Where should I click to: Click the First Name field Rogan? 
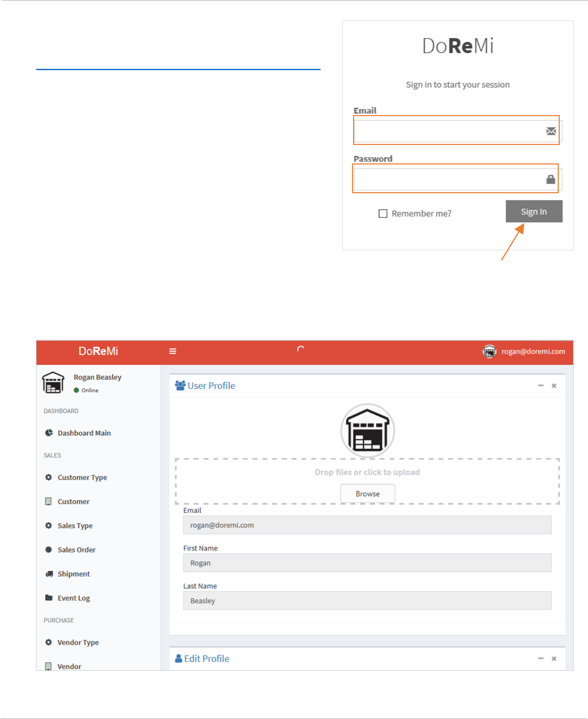367,563
